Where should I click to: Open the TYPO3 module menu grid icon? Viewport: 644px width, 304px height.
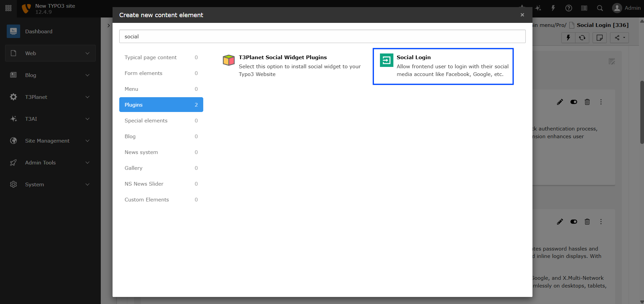click(x=8, y=8)
